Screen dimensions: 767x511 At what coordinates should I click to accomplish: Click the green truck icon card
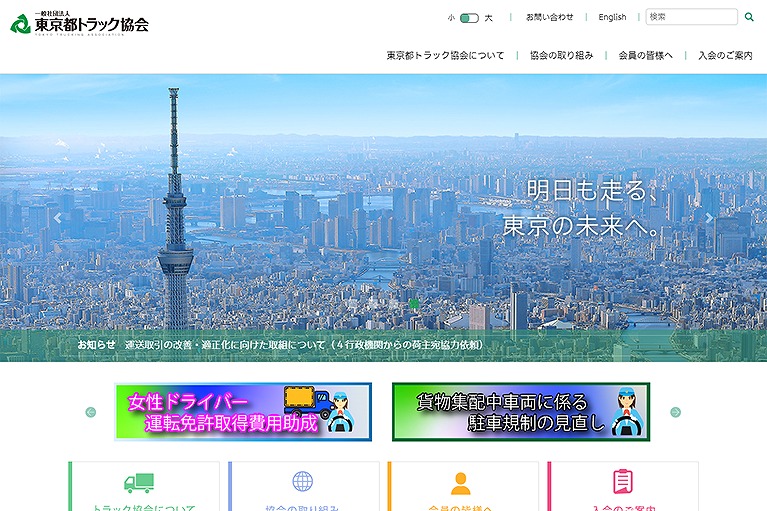(144, 486)
